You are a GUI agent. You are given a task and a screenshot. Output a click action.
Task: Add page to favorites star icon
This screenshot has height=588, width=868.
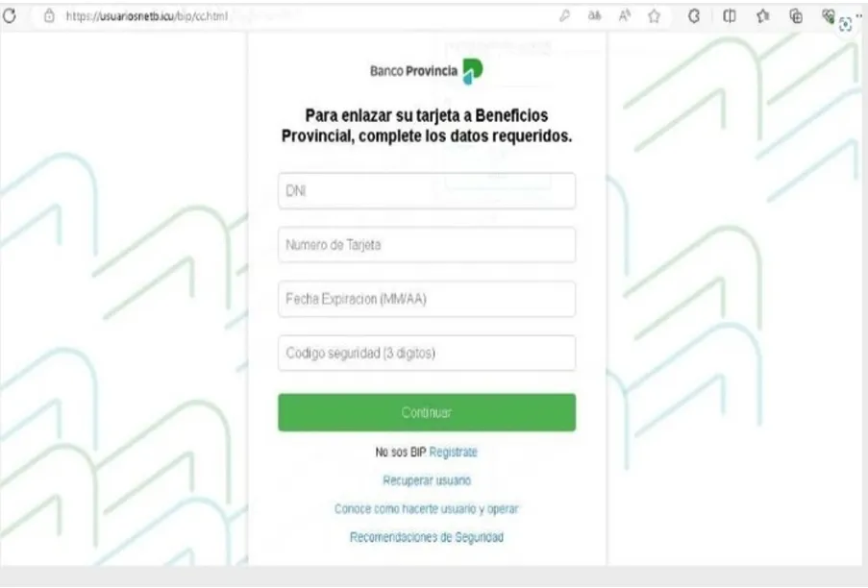coord(655,16)
